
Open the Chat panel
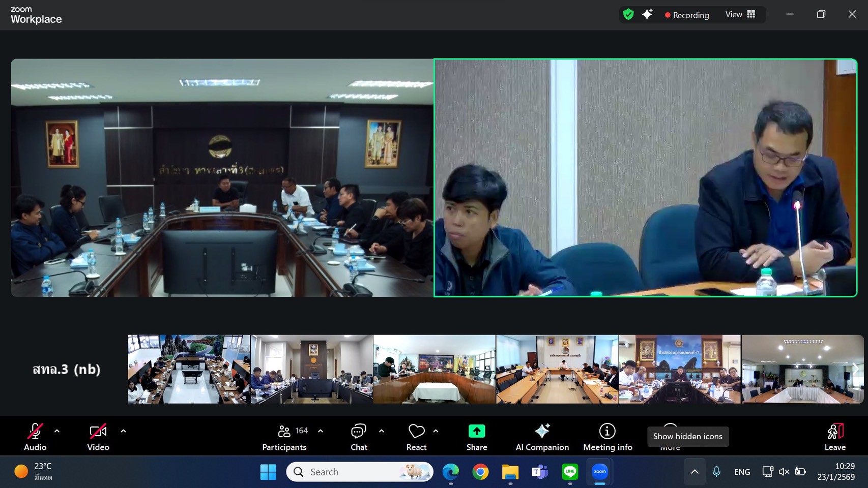pyautogui.click(x=359, y=436)
